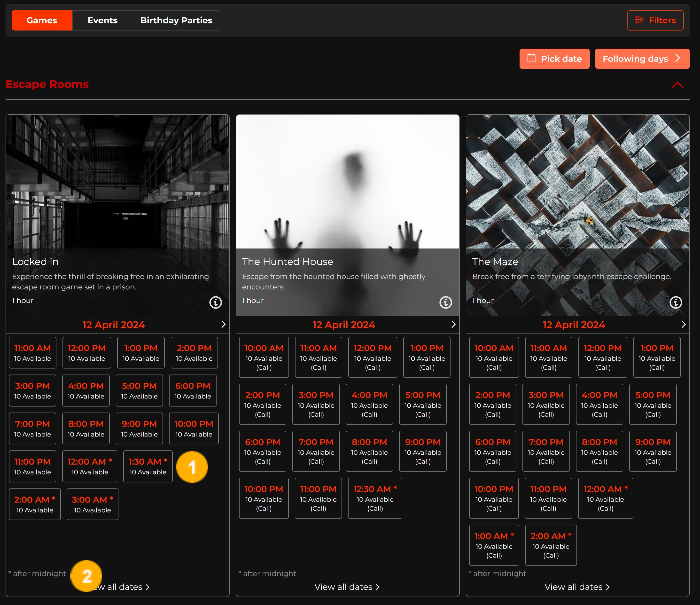Pick Locked In 3:00 AM slot
The width and height of the screenshot is (700, 605).
click(92, 505)
